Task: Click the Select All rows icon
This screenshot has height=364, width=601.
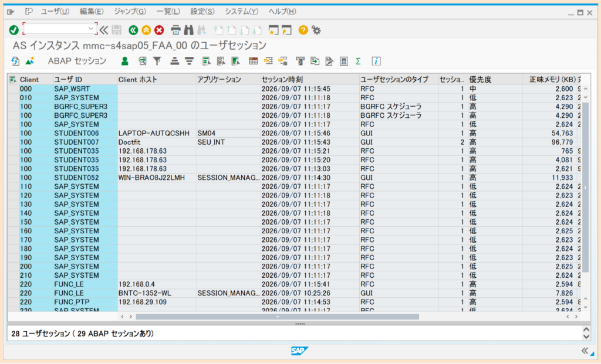Action: tap(207, 61)
